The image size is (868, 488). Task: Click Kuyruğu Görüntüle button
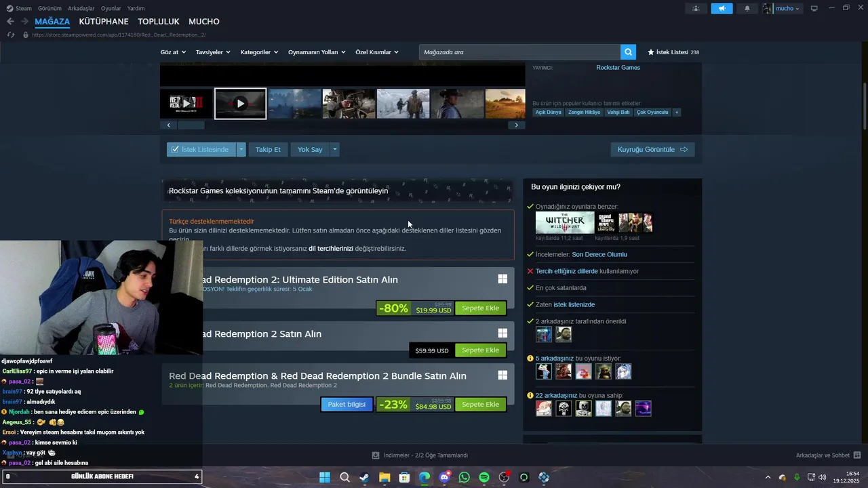coord(652,149)
